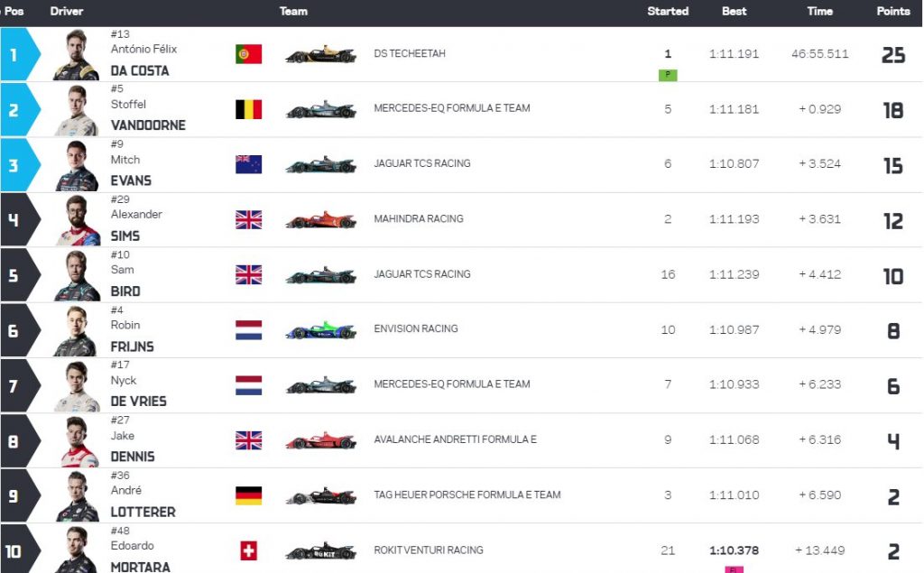Click the bold fastest lap time 1:10.378

pyautogui.click(x=734, y=550)
